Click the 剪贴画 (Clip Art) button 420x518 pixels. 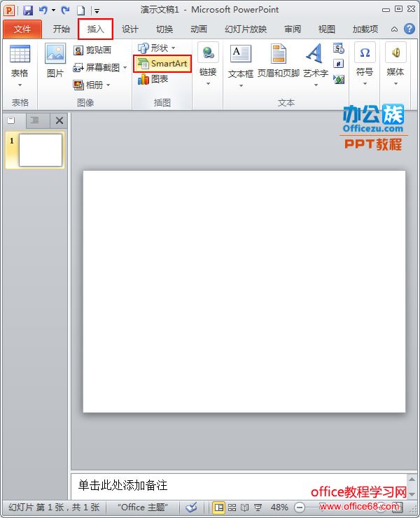point(92,50)
